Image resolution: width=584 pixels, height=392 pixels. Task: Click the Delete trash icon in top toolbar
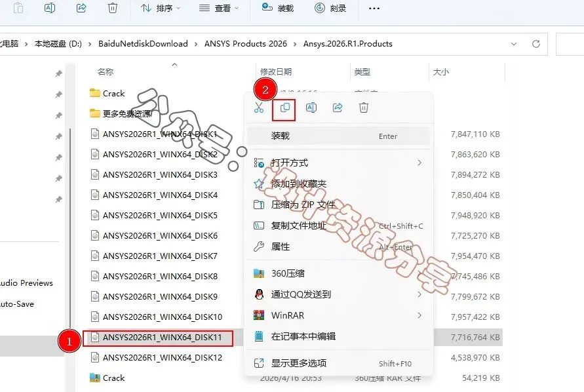(113, 8)
